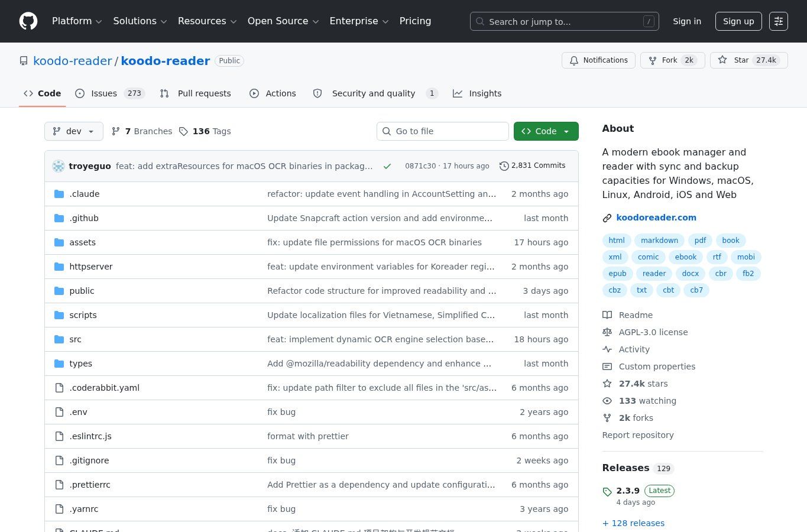
Task: Click the types folder icon
Action: pyautogui.click(x=59, y=364)
